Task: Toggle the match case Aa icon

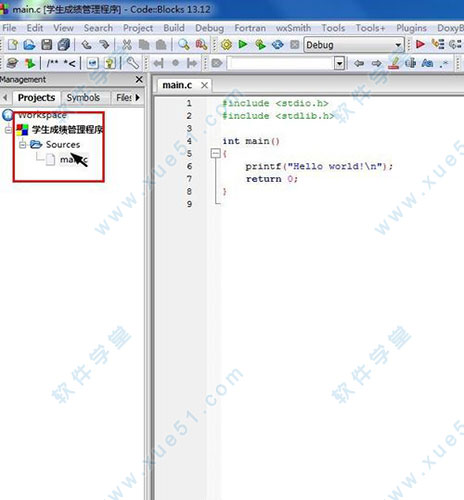Action: point(427,63)
